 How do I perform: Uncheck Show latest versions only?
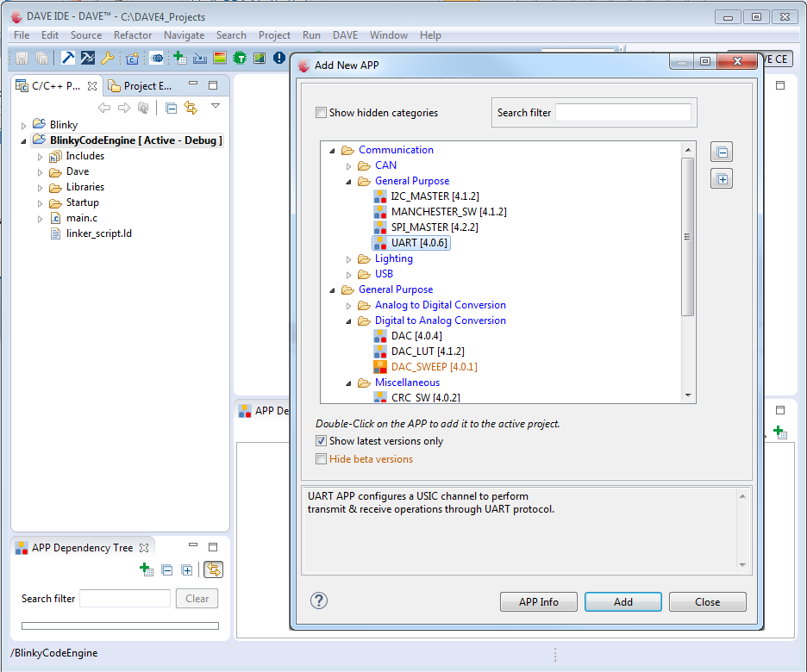(321, 440)
